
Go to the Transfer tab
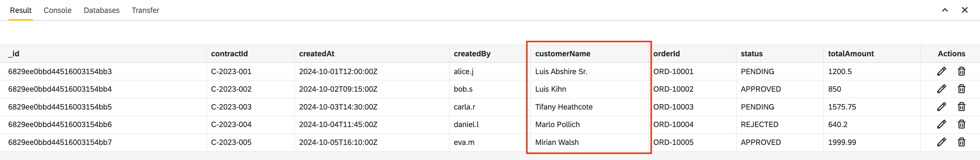click(x=145, y=10)
